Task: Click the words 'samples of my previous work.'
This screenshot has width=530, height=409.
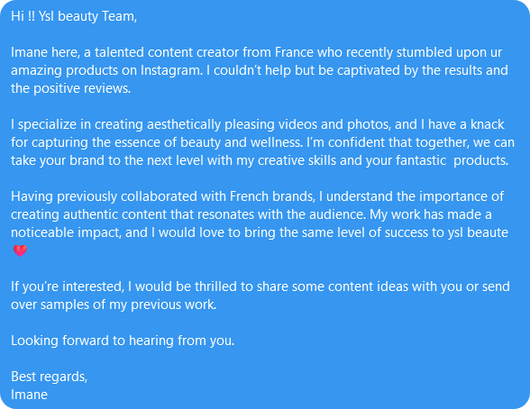Action: [x=128, y=305]
